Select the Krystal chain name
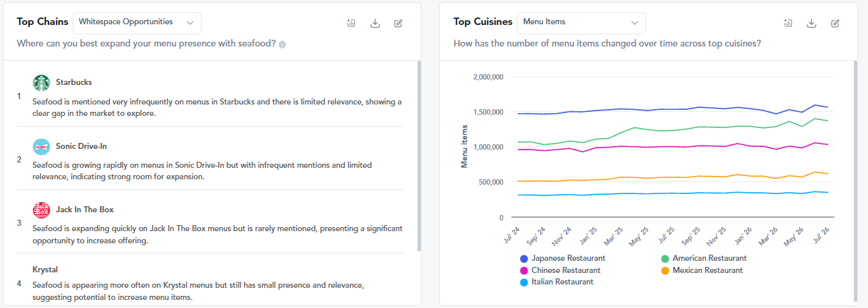This screenshot has height=308, width=868. pos(45,270)
